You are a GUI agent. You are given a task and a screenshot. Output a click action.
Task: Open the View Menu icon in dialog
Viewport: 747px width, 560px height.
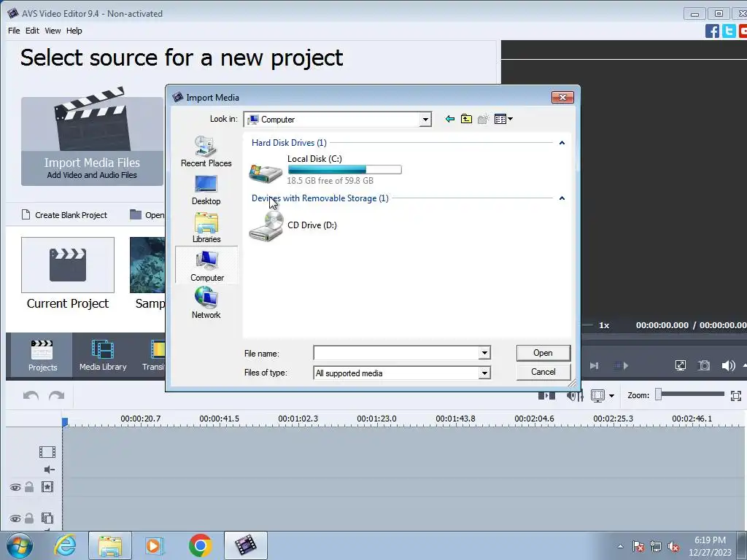click(503, 119)
